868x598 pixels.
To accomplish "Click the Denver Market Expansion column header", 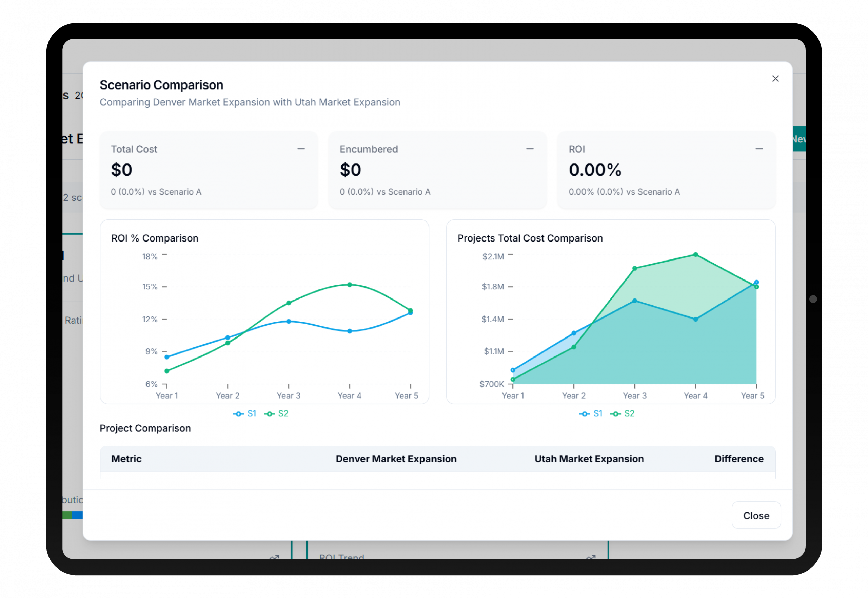I will [396, 459].
